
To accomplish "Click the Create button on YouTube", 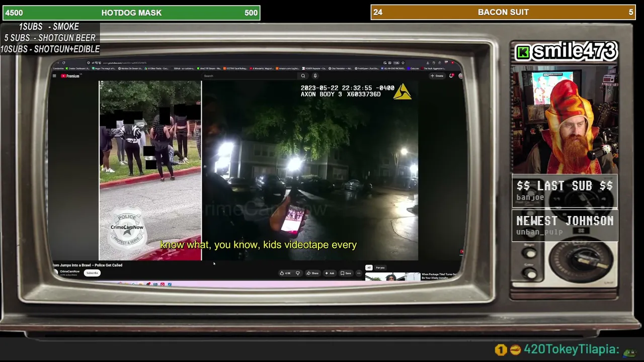I will [x=437, y=76].
